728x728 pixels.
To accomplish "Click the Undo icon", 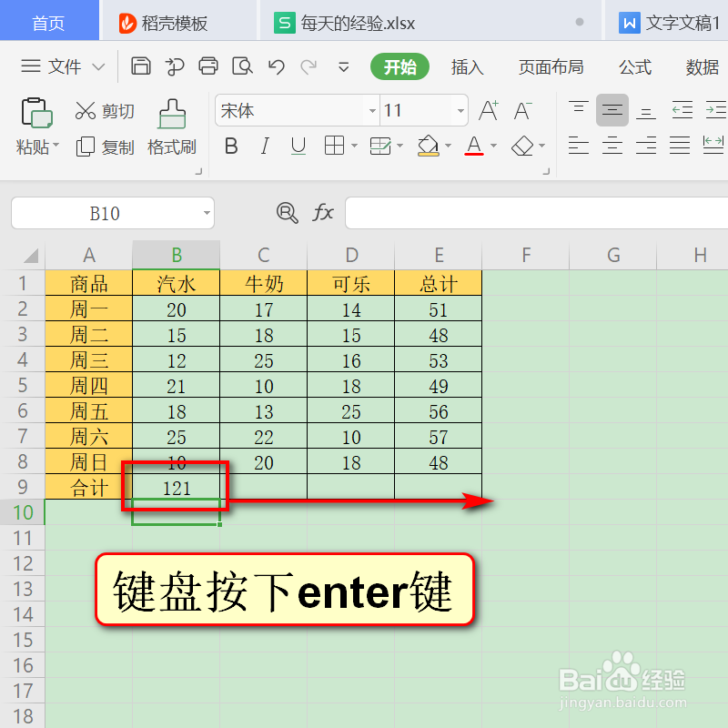I will tap(278, 66).
